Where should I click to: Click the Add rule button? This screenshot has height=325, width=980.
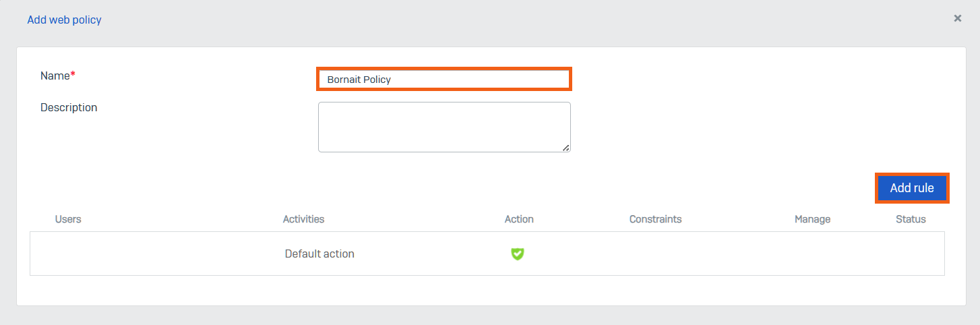912,188
